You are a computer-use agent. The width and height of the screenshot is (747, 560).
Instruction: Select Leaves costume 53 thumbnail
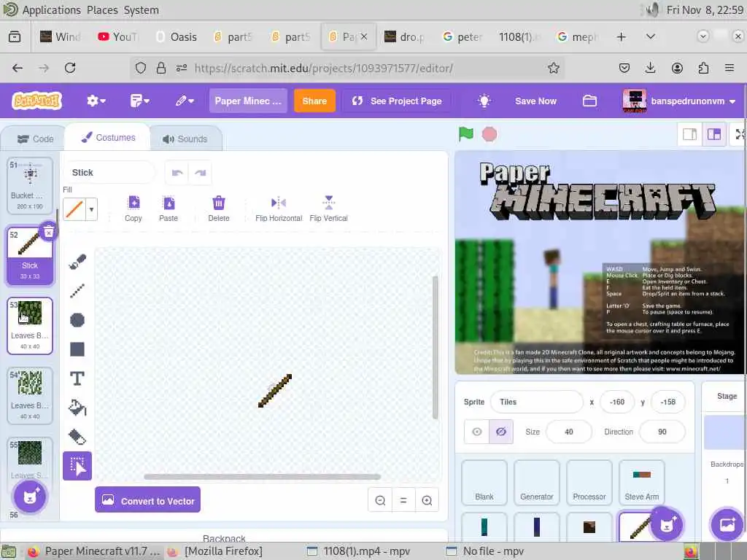29,326
